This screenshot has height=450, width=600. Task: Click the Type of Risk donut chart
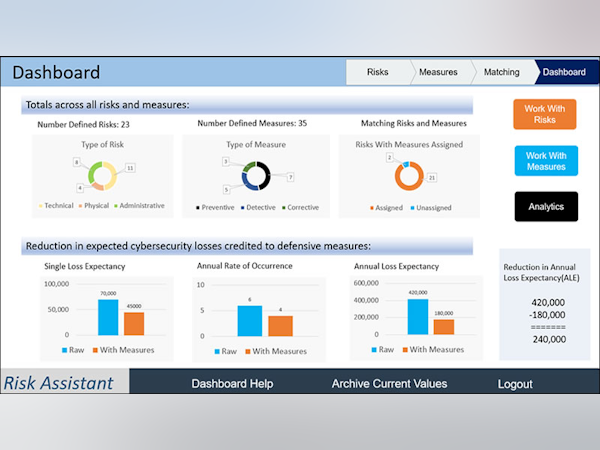(x=102, y=176)
